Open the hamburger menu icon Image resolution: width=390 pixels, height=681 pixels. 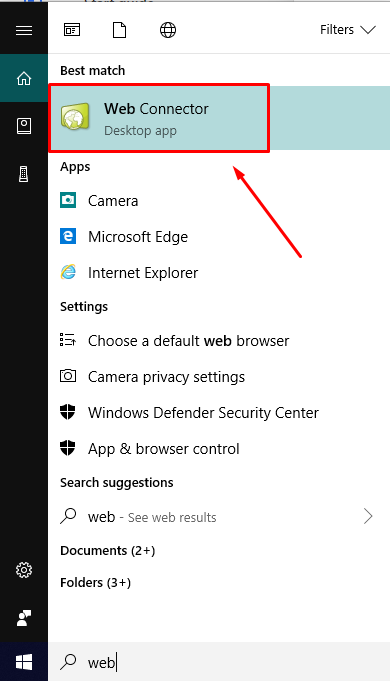tap(24, 30)
